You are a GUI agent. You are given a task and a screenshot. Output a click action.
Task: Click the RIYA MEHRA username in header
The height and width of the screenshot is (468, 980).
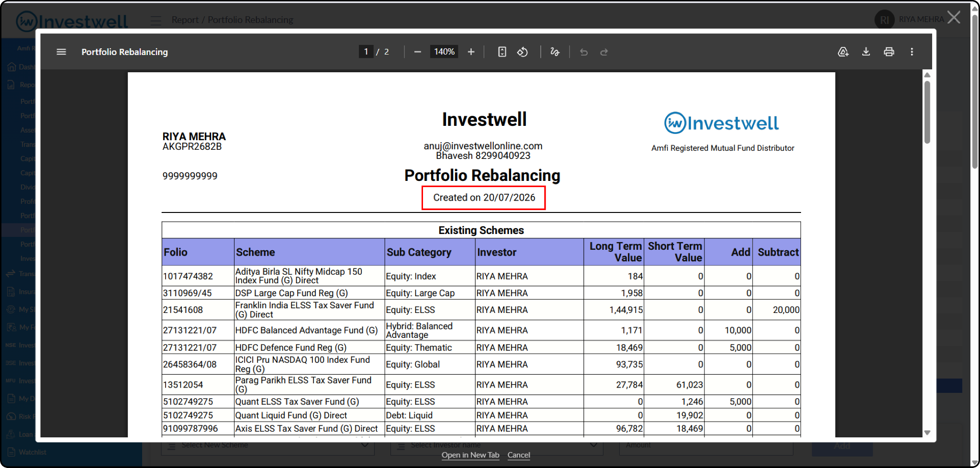click(921, 19)
